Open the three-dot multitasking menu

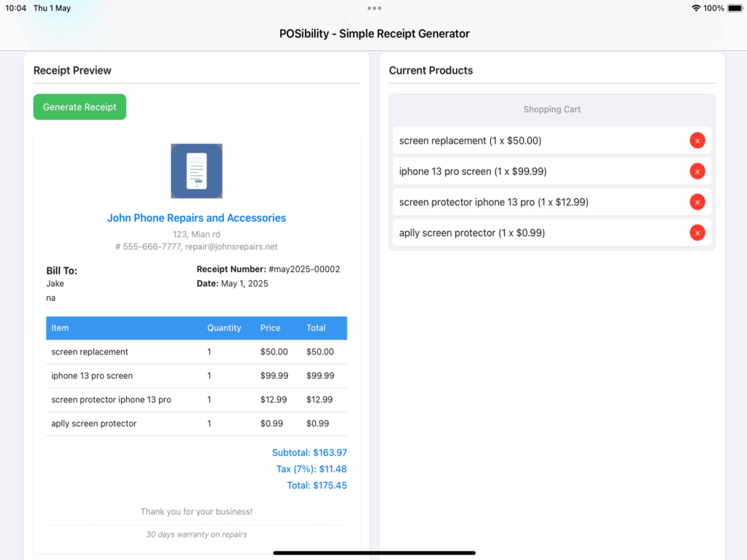point(374,8)
